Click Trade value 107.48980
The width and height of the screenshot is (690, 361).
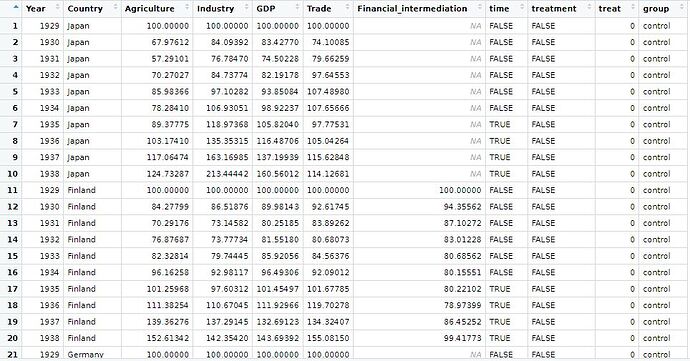(x=328, y=92)
